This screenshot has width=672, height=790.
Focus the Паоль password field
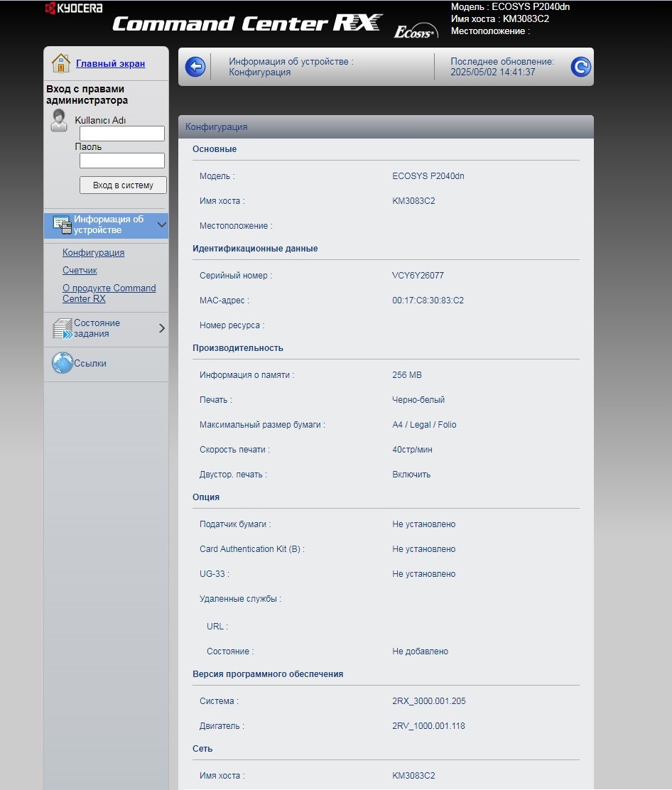122,161
